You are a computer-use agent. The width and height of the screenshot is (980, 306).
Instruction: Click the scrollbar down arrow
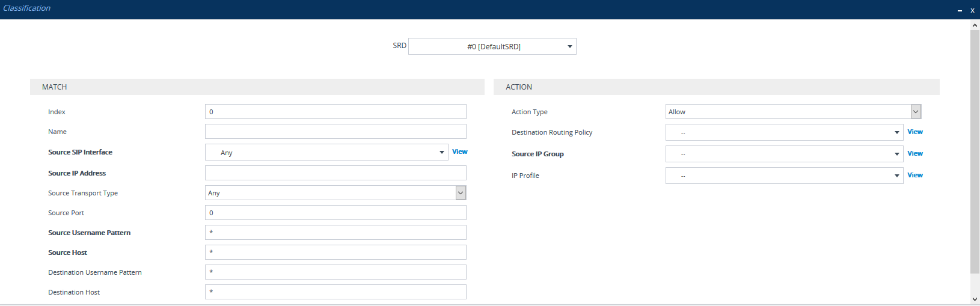tap(975, 299)
